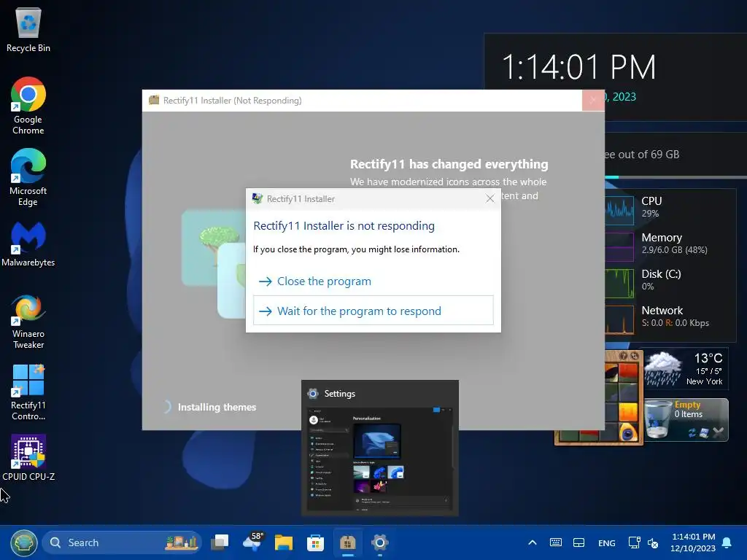
Task: Switch to the Rectify11 Installer taskbar icon
Action: tap(348, 542)
